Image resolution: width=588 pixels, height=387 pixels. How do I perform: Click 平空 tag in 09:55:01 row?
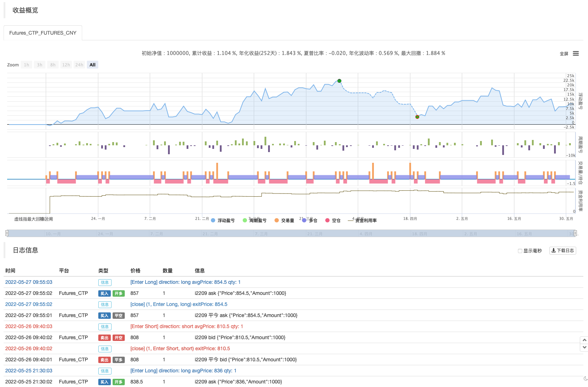(119, 316)
